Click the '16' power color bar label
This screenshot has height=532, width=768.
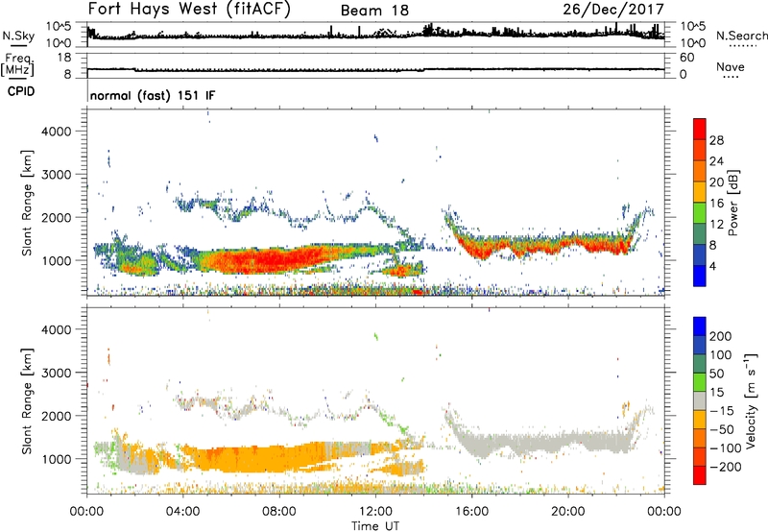pos(716,204)
